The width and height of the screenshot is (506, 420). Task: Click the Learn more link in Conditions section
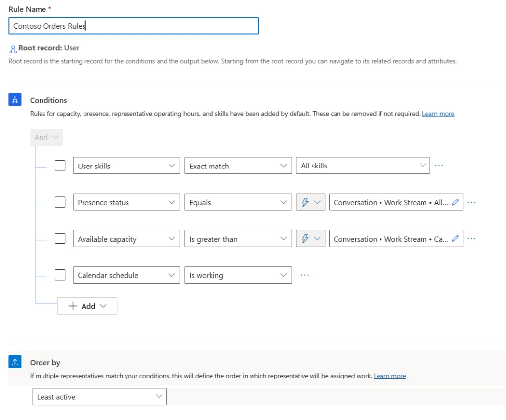click(x=438, y=113)
